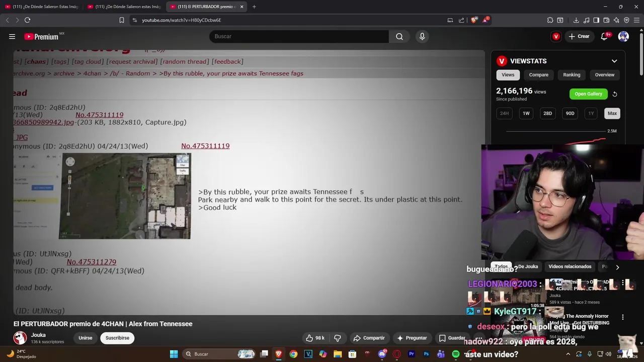Image resolution: width=644 pixels, height=362 pixels.
Task: Open Photoshop from the taskbar
Action: click(426, 354)
